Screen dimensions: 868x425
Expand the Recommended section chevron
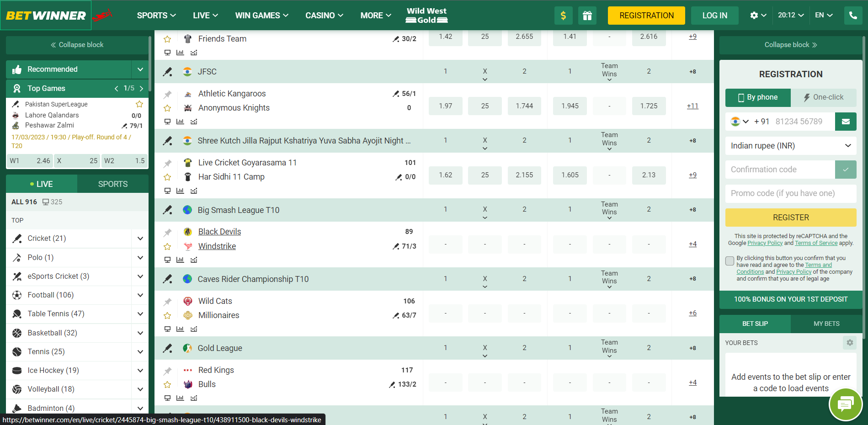(x=140, y=69)
